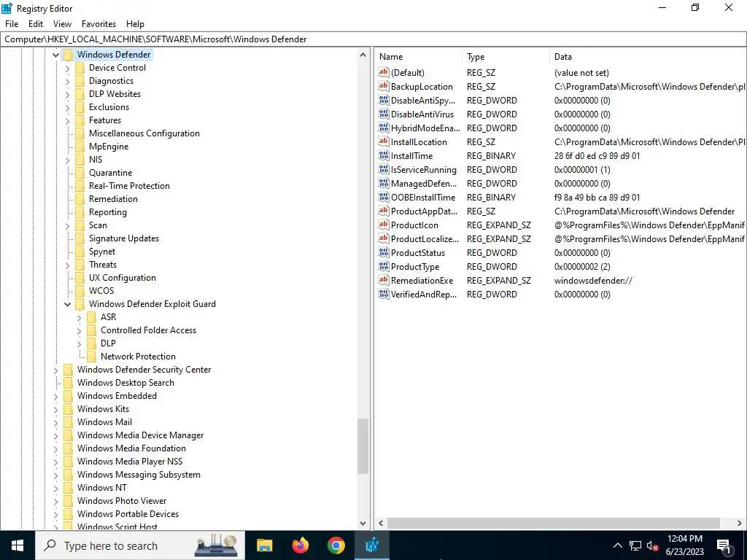Collapse Windows Defender Exploit Guard node
747x560 pixels.
pyautogui.click(x=68, y=304)
